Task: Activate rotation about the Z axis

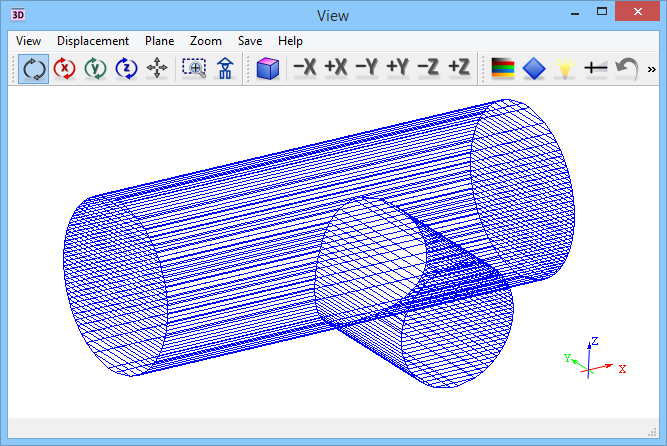Action: click(126, 69)
